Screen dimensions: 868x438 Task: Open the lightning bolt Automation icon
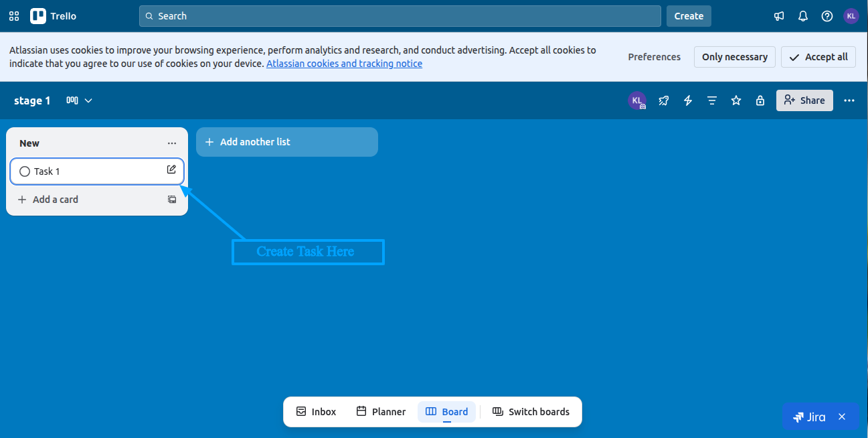coord(688,100)
